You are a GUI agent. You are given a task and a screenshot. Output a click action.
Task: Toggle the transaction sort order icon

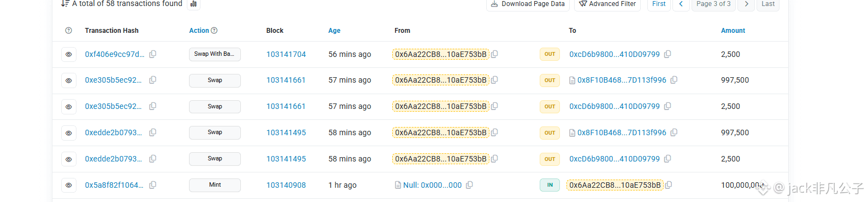pyautogui.click(x=65, y=4)
